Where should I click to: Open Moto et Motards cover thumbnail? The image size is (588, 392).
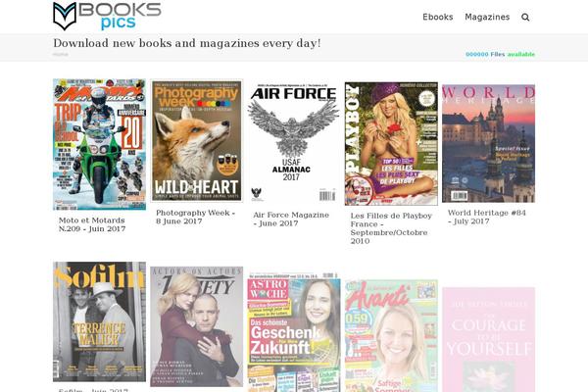coord(99,144)
